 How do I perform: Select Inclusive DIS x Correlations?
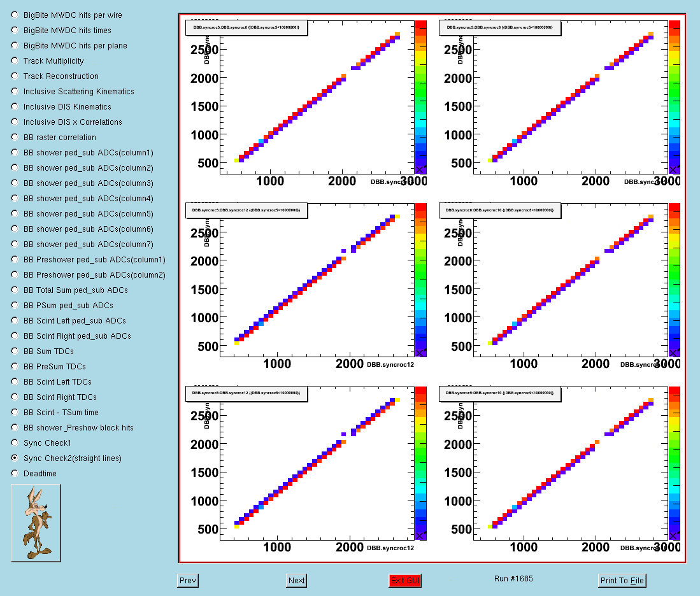66,122
